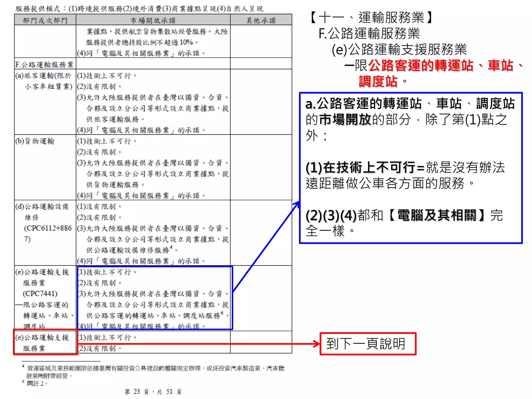Viewport: 532px width, 399px height.
Task: Click the bold 【電腦及其相關】 text
Action: tap(436, 215)
